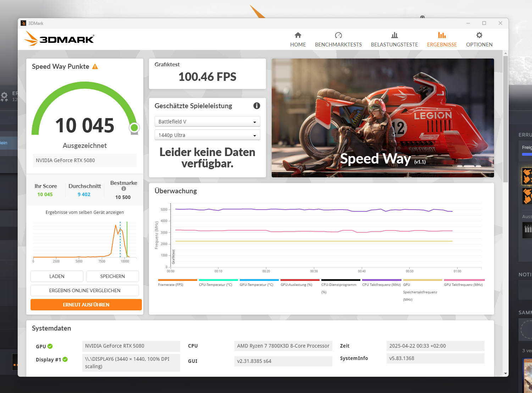Open the 1440p Ultra resolution dropdown
This screenshot has height=393, width=532.
pyautogui.click(x=207, y=135)
